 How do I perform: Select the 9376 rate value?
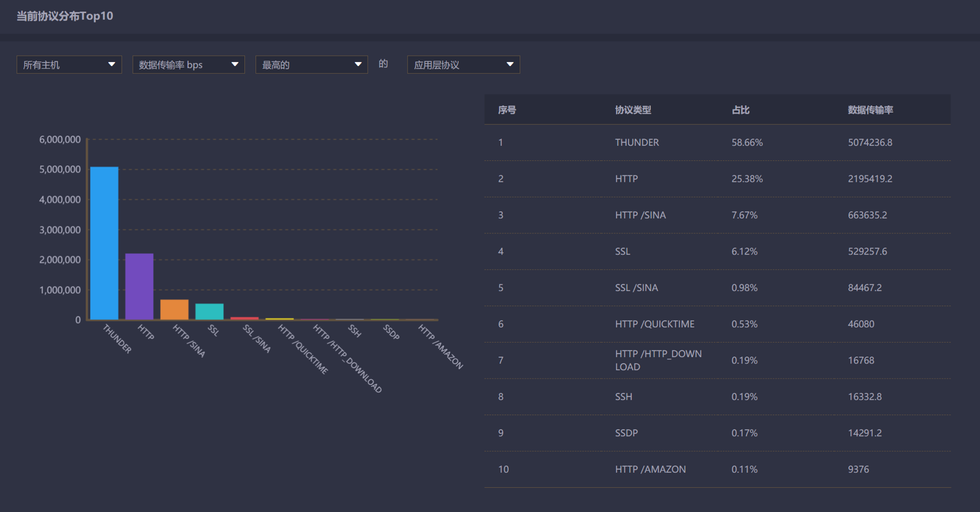(x=858, y=469)
